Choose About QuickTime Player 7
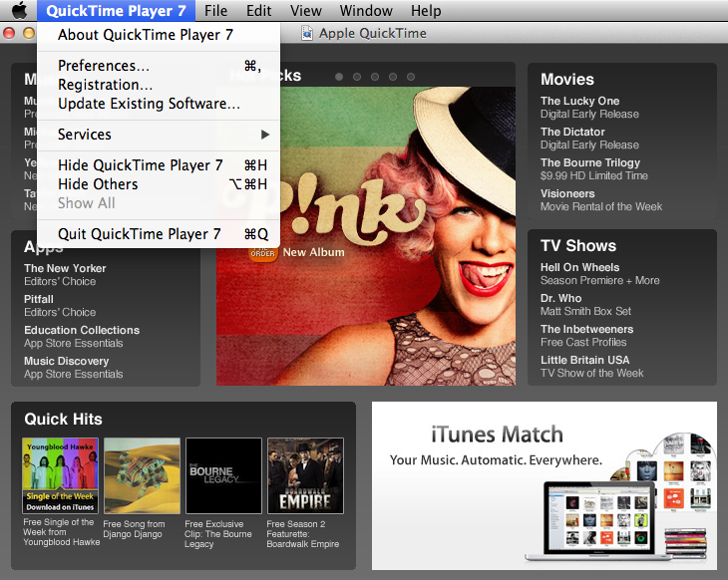Image resolution: width=728 pixels, height=580 pixels. [x=159, y=35]
